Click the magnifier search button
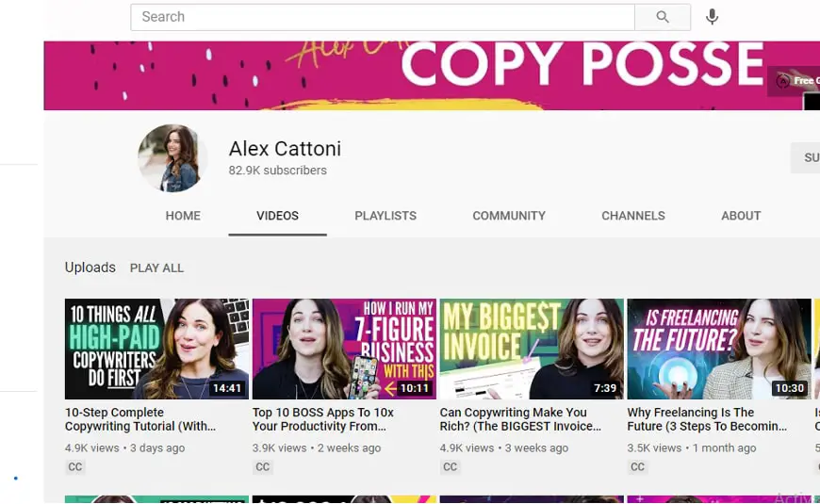820x504 pixels. tap(662, 17)
